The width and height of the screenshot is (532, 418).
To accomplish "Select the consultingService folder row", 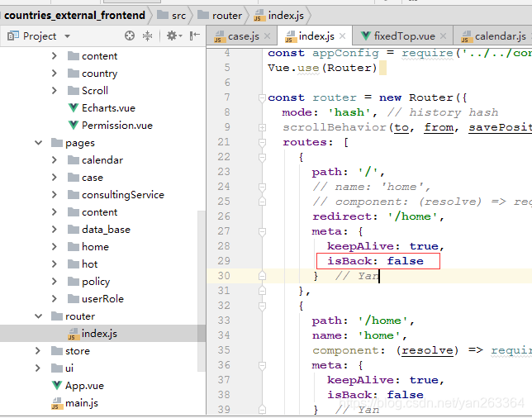I will click(102, 194).
